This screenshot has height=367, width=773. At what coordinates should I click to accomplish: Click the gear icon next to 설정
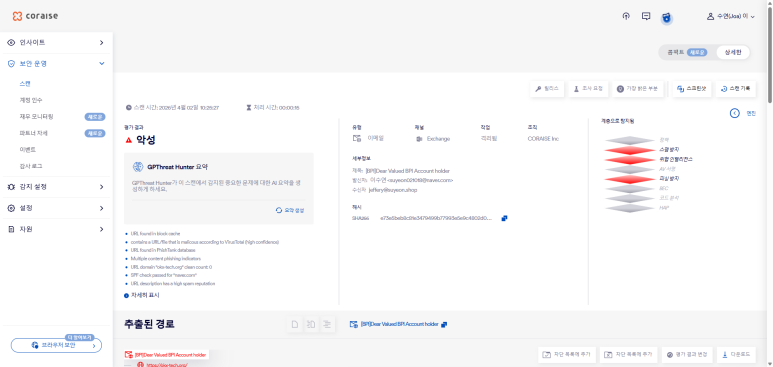(x=11, y=208)
